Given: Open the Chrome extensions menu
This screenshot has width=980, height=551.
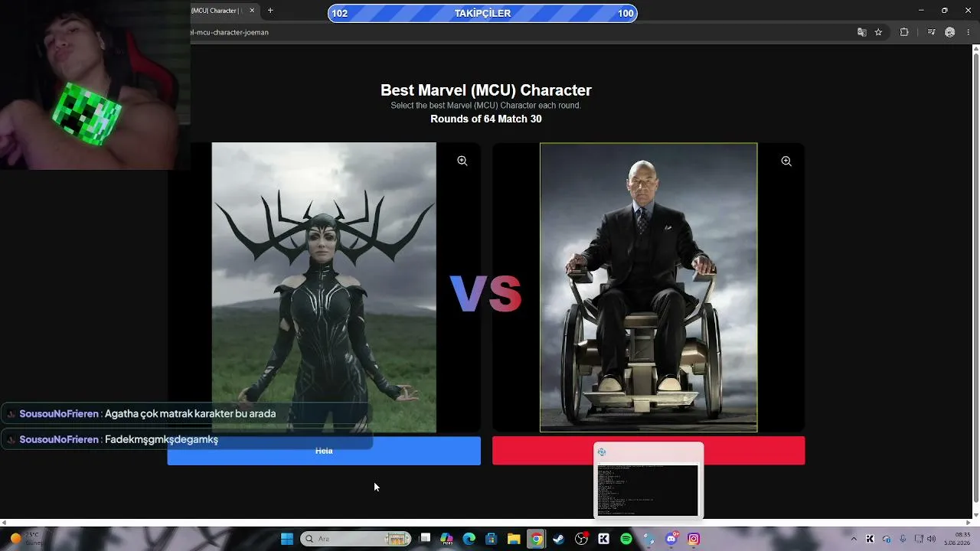Looking at the screenshot, I should tap(904, 32).
